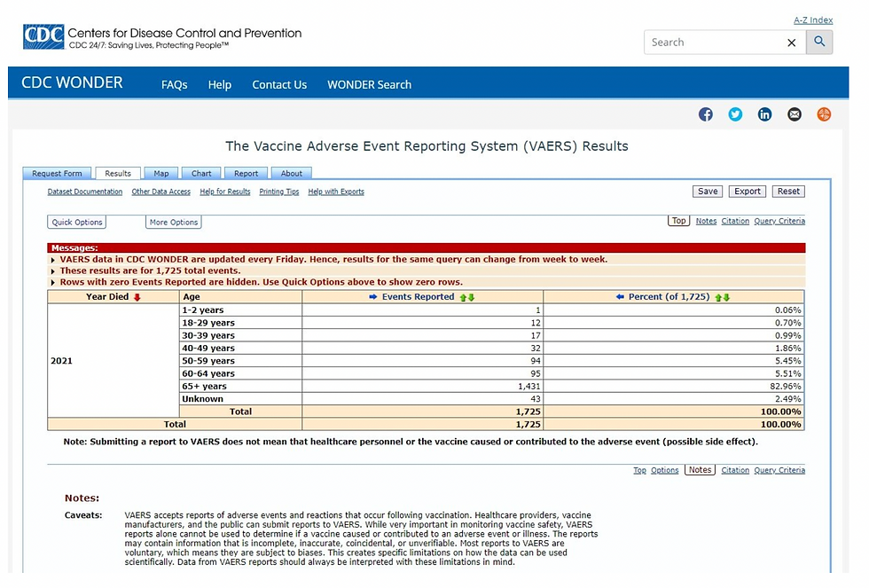
Task: Clear the search box with the X
Action: coord(791,43)
